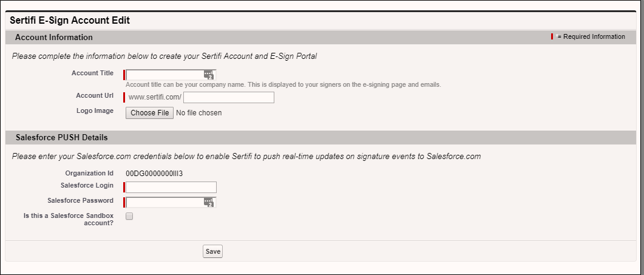The image size is (644, 275).
Task: Click the 'No file chosen' text
Action: 199,113
